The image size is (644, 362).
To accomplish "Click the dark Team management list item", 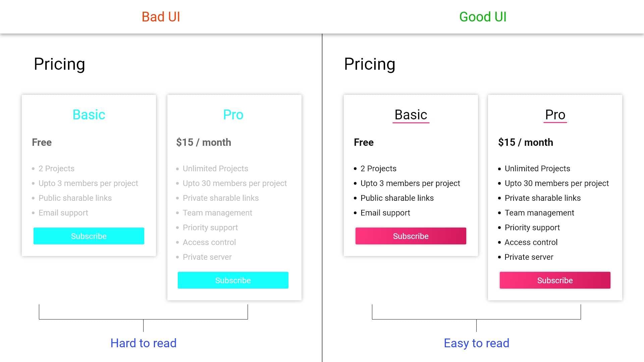I will pos(539,213).
